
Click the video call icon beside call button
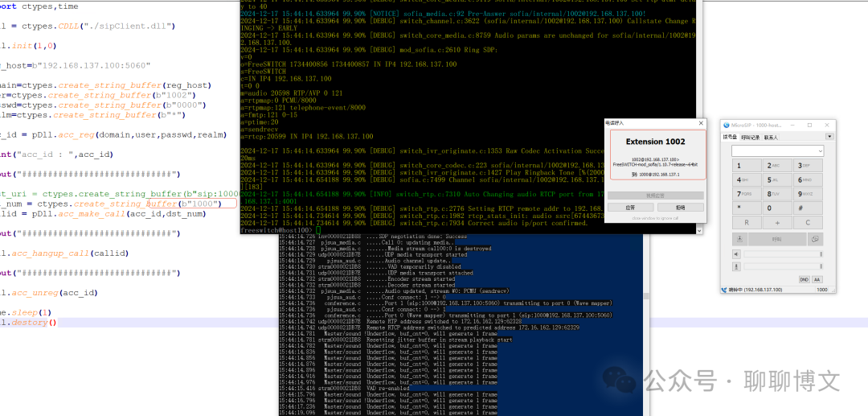pyautogui.click(x=815, y=239)
